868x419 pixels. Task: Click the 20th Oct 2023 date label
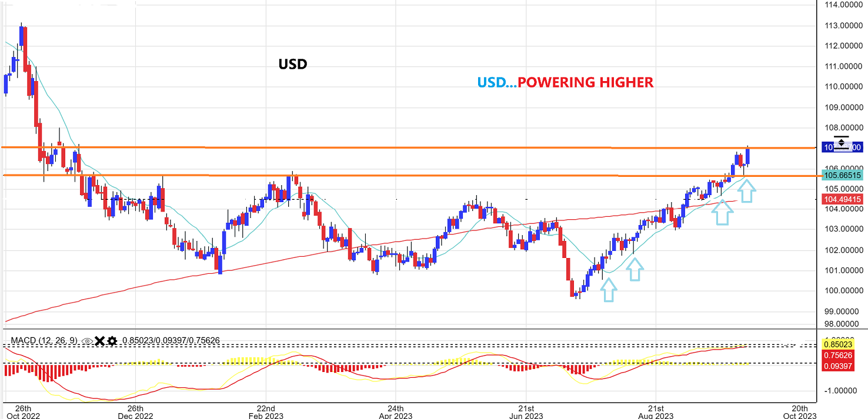click(x=799, y=412)
